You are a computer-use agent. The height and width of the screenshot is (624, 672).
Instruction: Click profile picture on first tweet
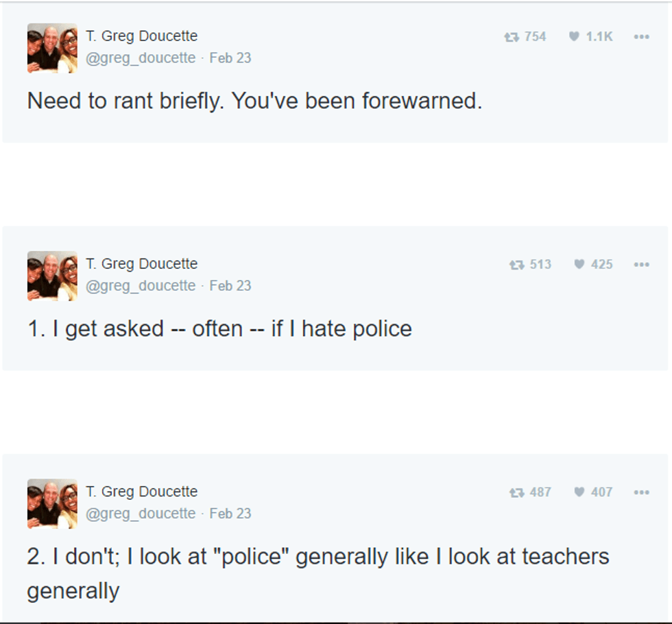[52, 48]
